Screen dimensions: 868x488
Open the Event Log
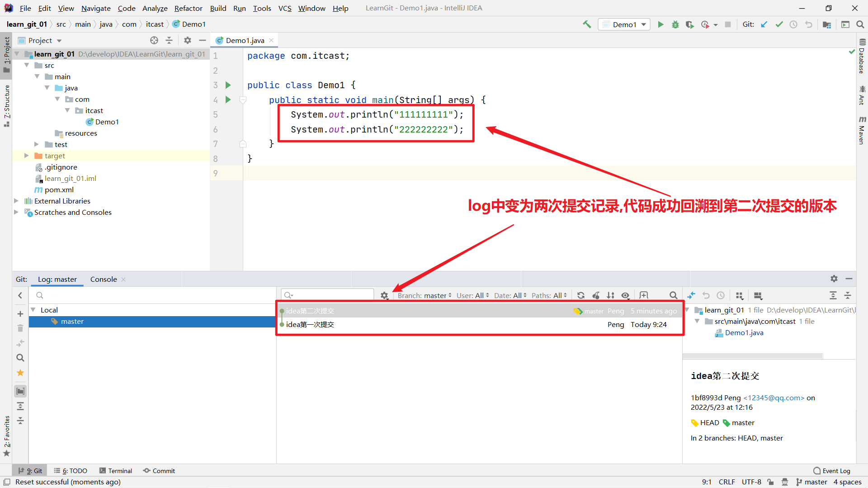[x=832, y=471]
